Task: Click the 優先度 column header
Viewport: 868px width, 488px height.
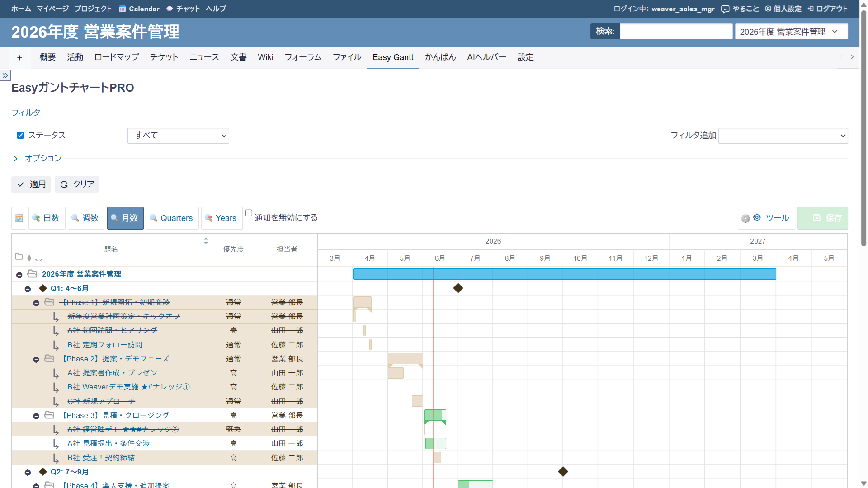Action: (x=233, y=249)
